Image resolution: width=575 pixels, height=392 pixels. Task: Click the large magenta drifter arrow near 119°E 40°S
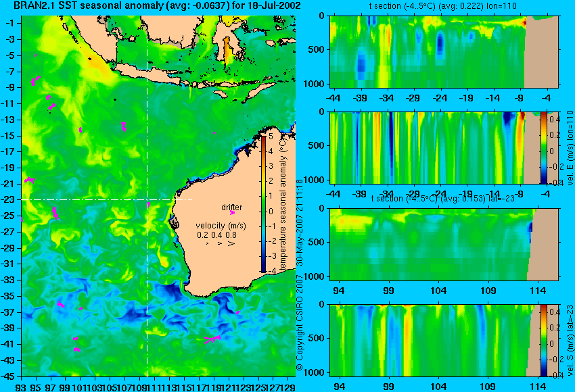212,339
